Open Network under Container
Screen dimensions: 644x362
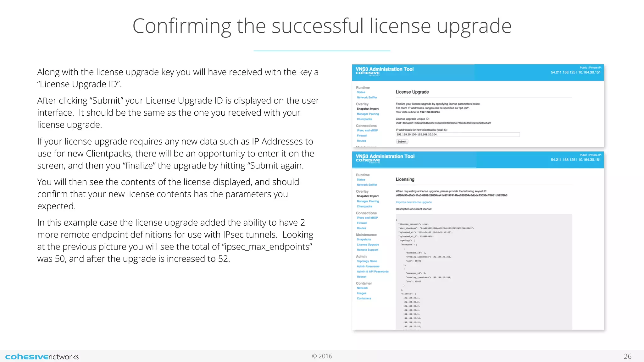pyautogui.click(x=362, y=288)
